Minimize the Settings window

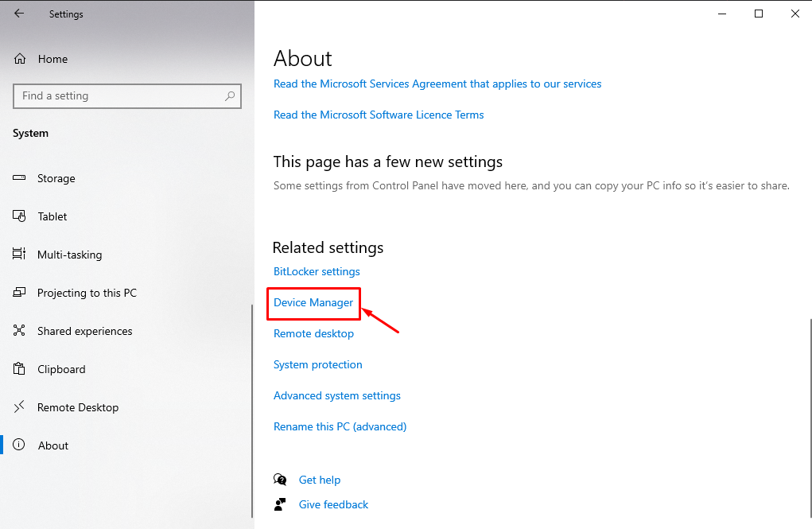[x=722, y=14]
